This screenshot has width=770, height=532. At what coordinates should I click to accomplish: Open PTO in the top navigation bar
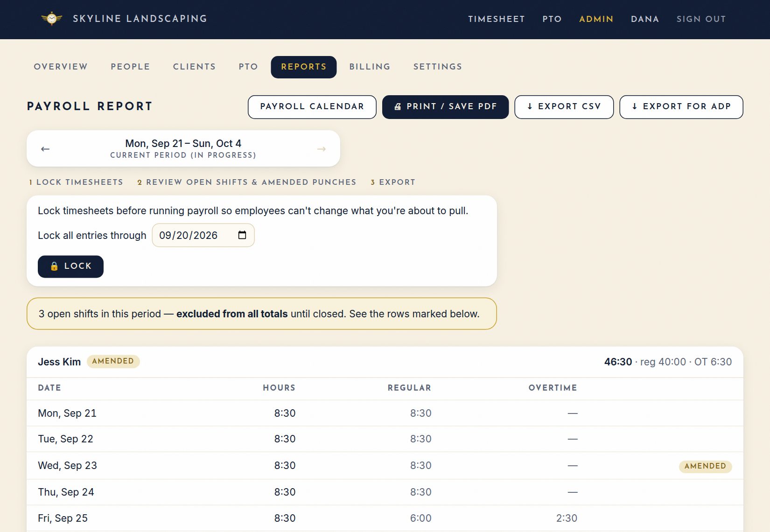(x=552, y=19)
